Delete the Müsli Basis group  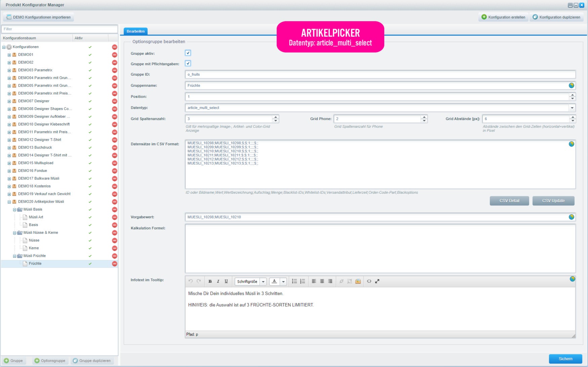pyautogui.click(x=114, y=209)
